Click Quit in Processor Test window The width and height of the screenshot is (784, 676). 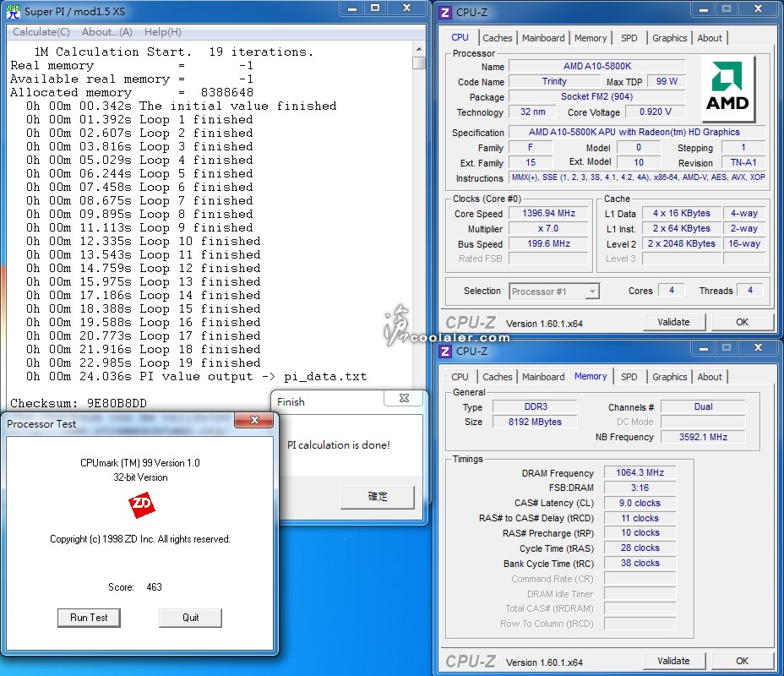tap(190, 618)
